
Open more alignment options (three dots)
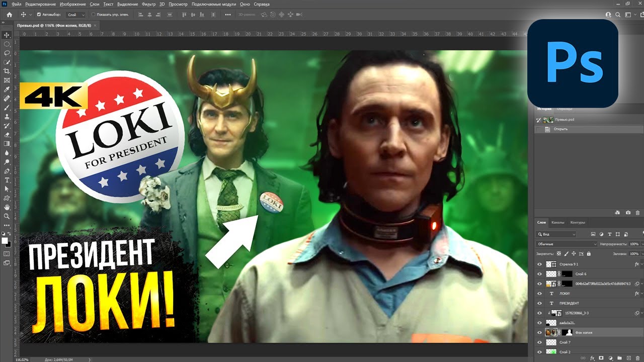[x=228, y=15]
